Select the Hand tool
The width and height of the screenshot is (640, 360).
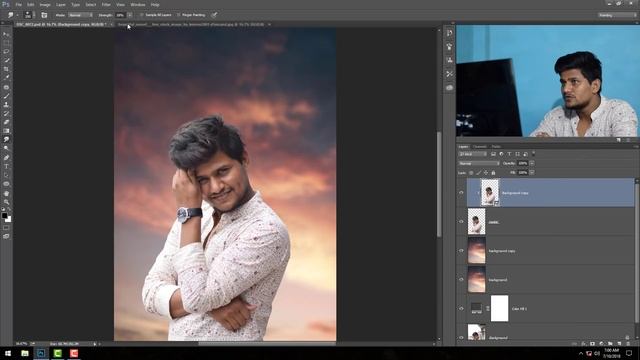(x=6, y=193)
